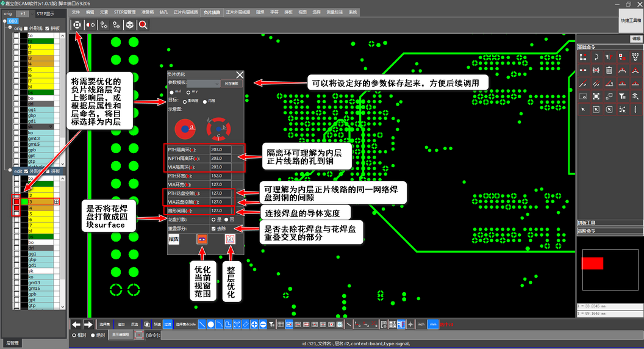Select 否 for 花盘打散

(226, 220)
